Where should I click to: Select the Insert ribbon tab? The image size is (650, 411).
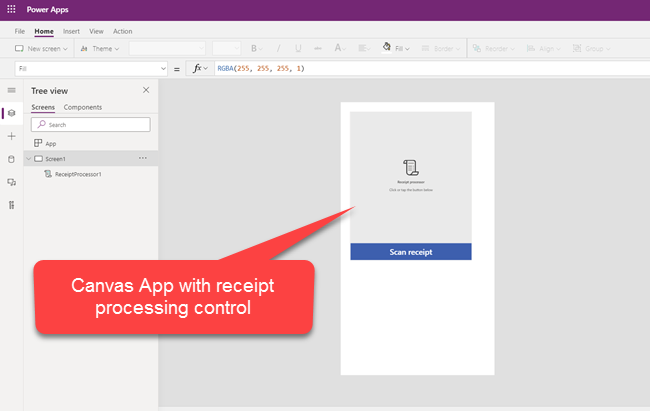[x=71, y=31]
